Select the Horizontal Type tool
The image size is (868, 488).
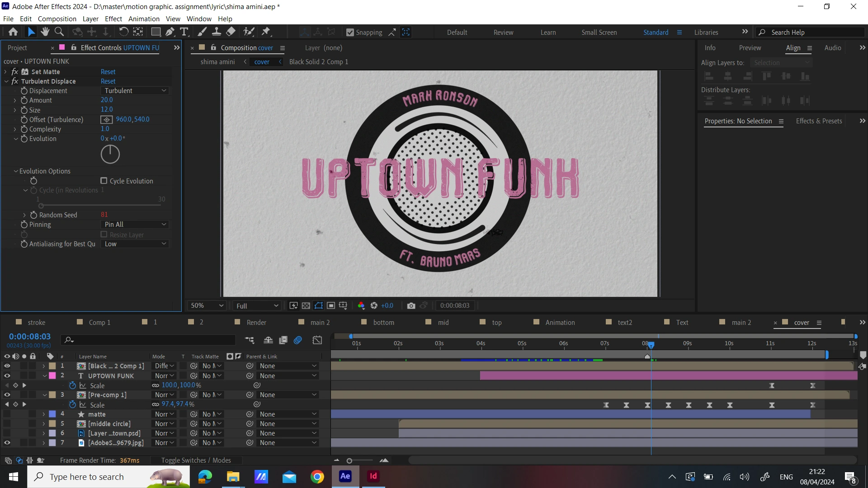pyautogui.click(x=184, y=32)
